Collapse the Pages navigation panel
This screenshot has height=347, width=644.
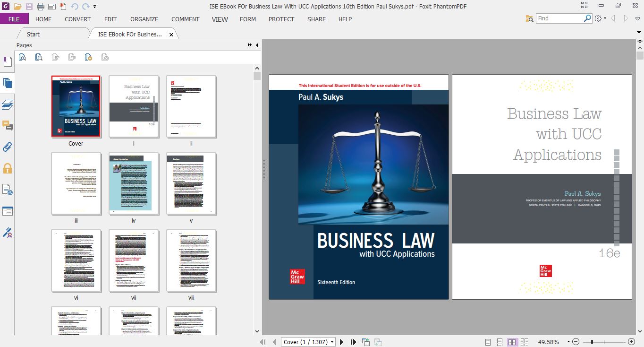pos(257,45)
